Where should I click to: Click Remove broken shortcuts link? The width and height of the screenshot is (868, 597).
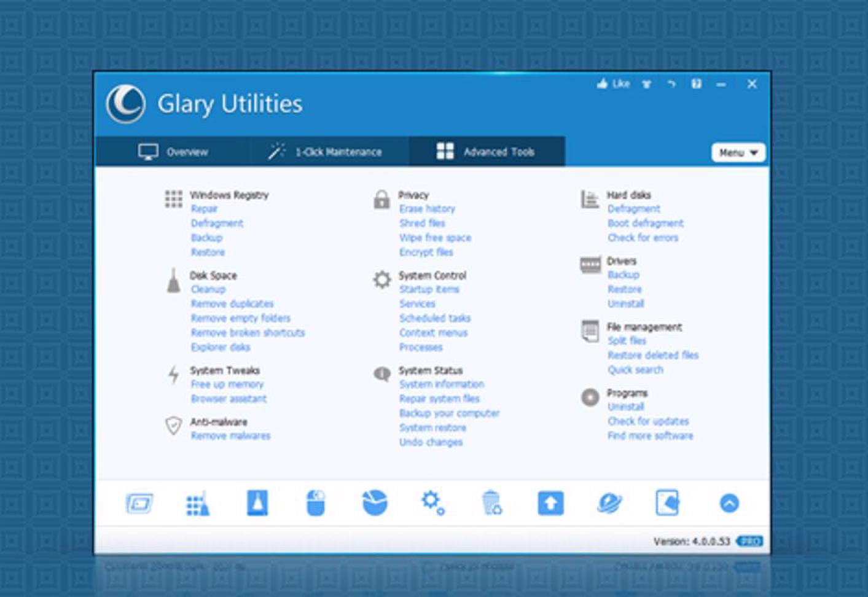pos(248,333)
